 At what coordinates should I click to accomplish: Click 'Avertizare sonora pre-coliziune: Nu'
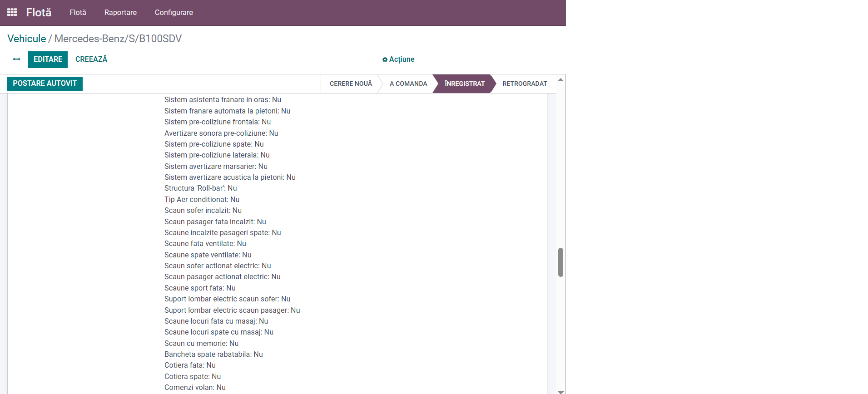tap(221, 133)
